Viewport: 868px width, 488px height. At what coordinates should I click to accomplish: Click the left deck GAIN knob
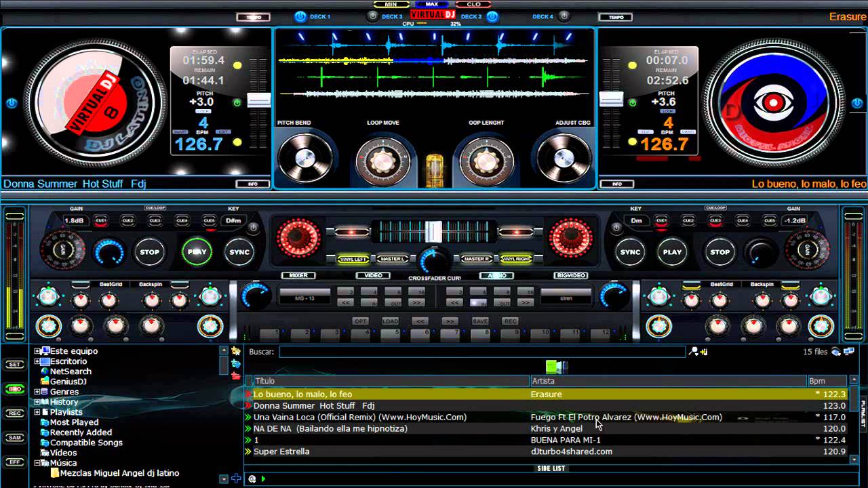62,249
